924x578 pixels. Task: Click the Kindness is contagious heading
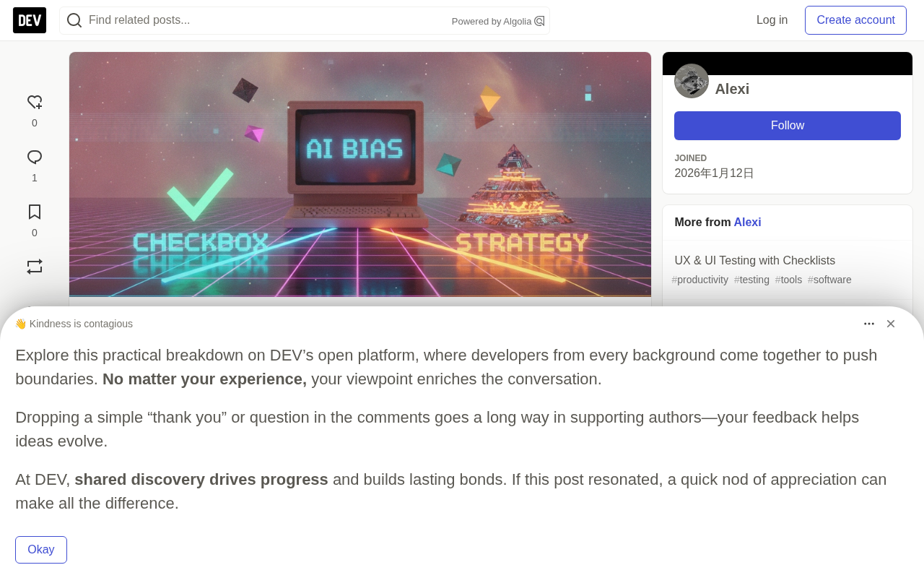click(x=74, y=324)
